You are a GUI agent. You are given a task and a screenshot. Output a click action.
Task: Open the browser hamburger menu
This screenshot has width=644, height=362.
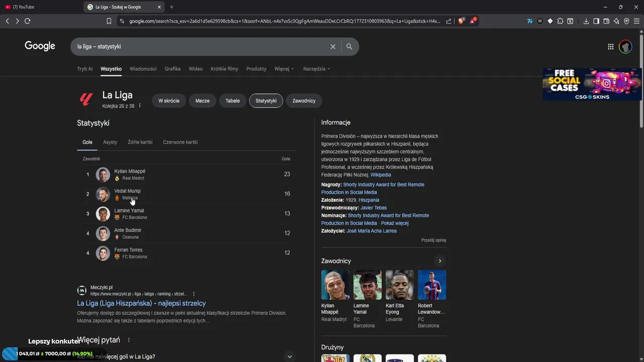636,21
